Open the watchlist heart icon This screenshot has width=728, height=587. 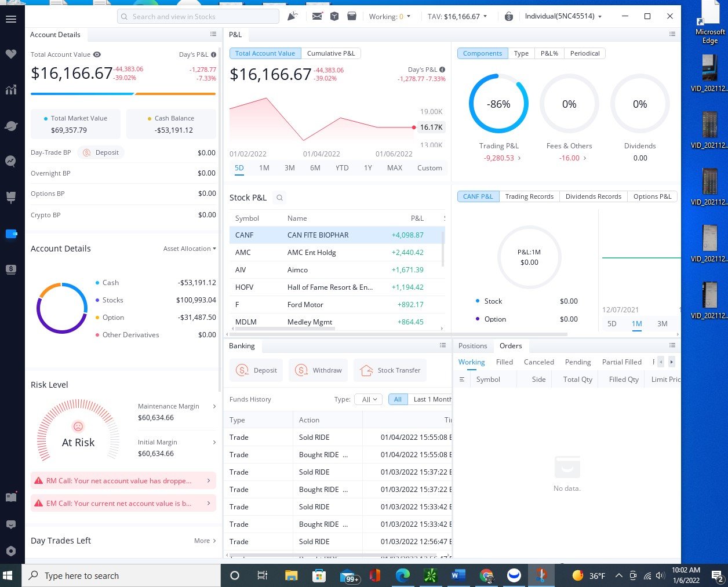pos(10,54)
